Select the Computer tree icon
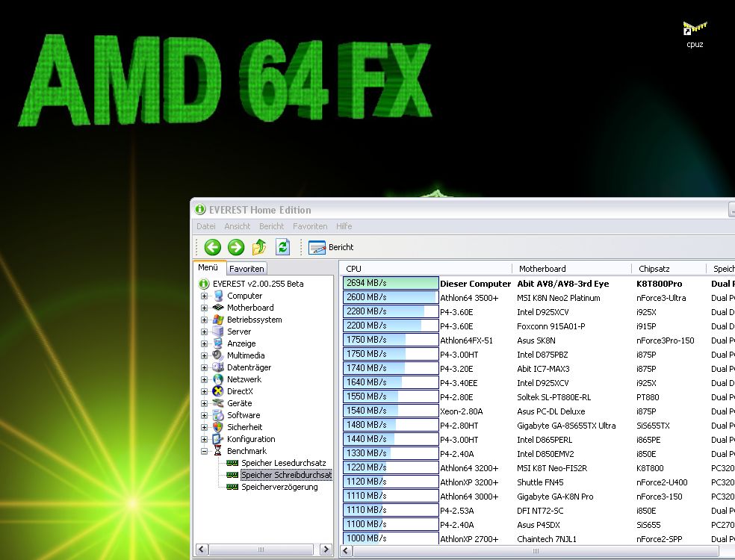 pyautogui.click(x=218, y=296)
